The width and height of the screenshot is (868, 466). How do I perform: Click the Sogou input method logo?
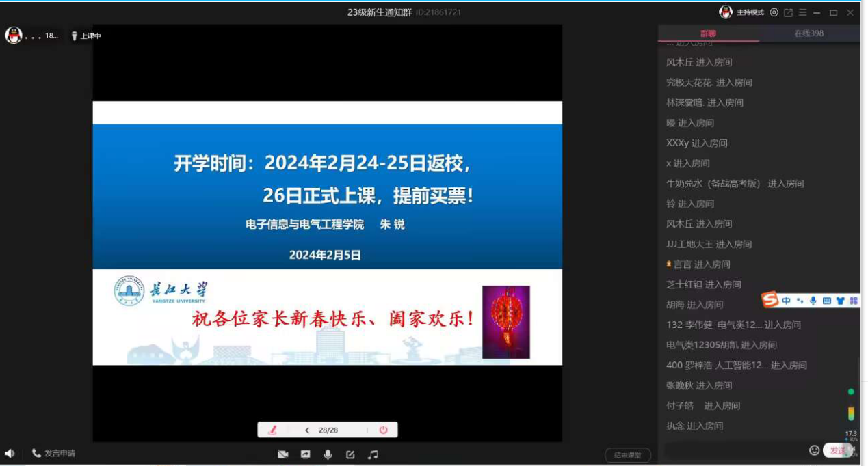tap(771, 300)
